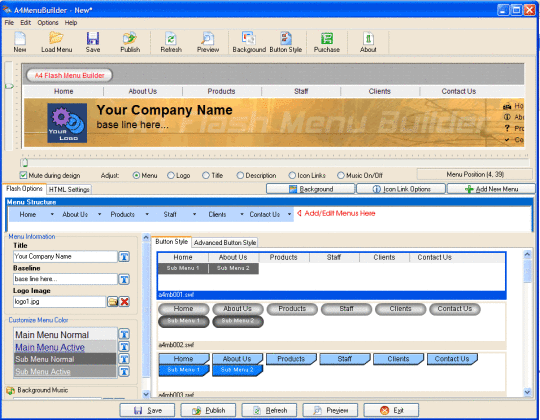
Task: Click the bottom Preview button
Action: point(330,410)
